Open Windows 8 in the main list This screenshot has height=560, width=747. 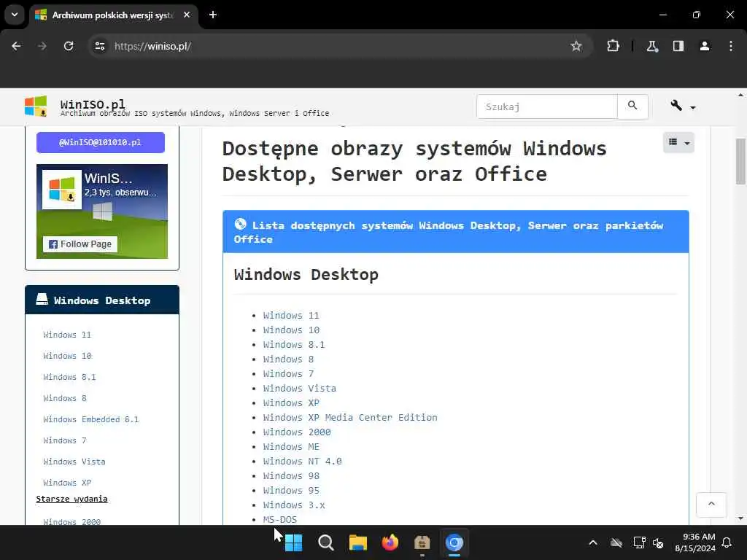tap(288, 359)
